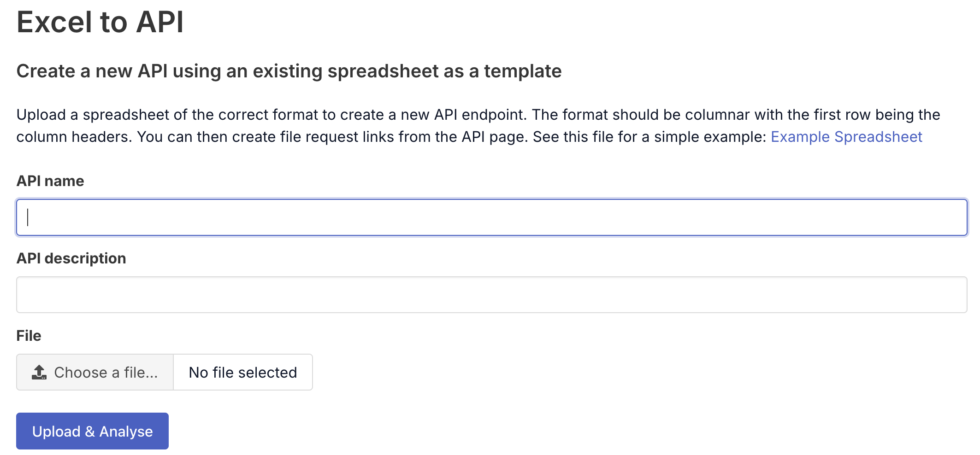Click the "Excel to API" page title
Image resolution: width=980 pixels, height=455 pixels.
tap(100, 22)
